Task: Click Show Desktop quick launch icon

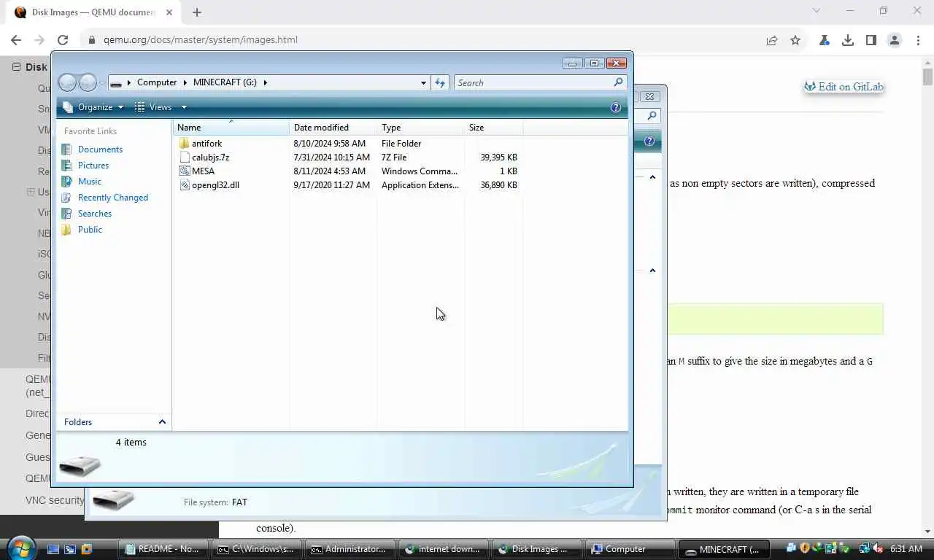Action: coord(53,549)
